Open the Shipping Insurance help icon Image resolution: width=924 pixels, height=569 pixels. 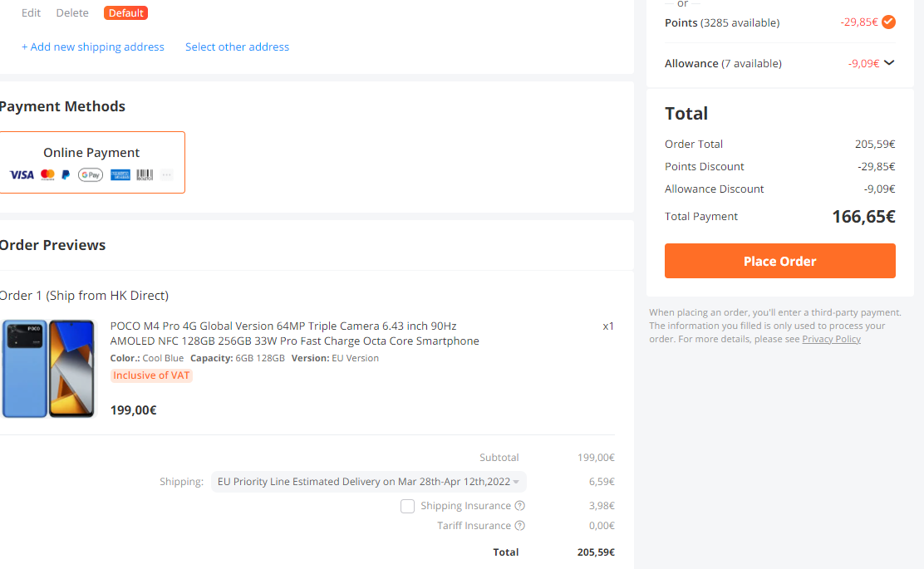point(520,505)
